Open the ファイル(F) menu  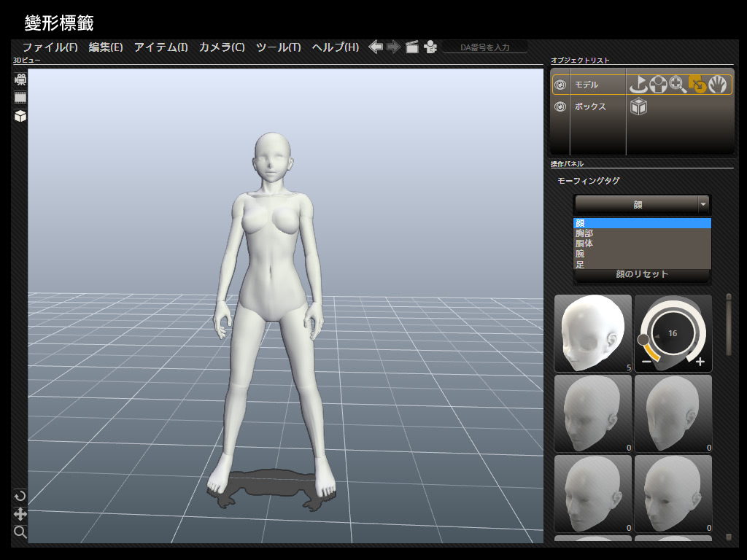pyautogui.click(x=50, y=47)
